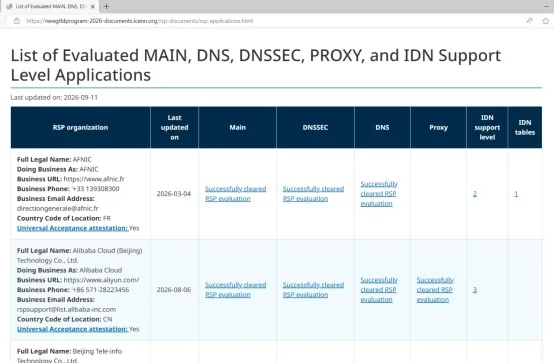The height and width of the screenshot is (364, 554).
Task: Open AFNIC Main evaluation result link
Action: pyautogui.click(x=235, y=194)
